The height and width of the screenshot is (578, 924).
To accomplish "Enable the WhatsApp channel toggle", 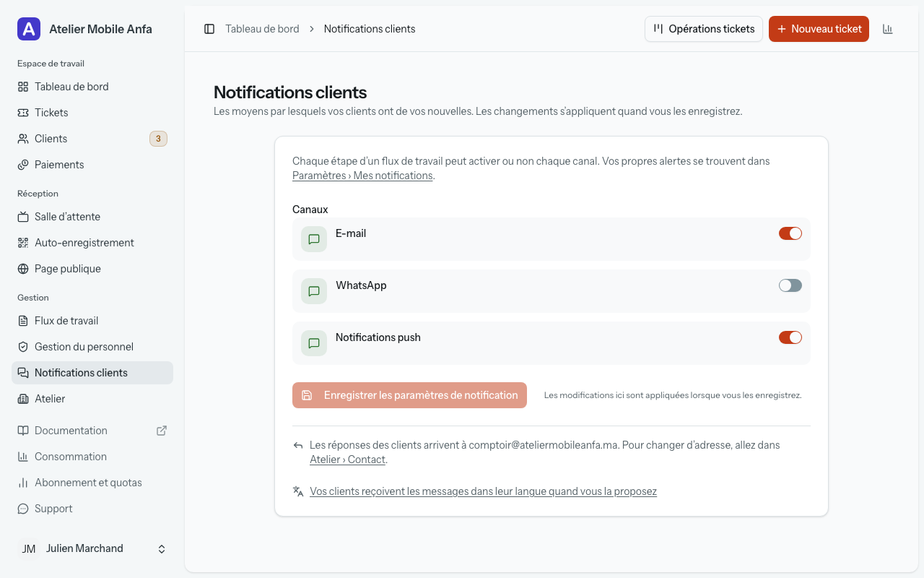I will pos(790,285).
